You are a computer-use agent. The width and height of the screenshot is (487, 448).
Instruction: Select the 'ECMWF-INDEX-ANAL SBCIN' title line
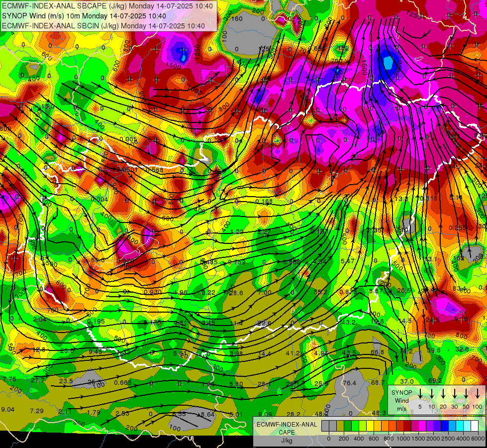(103, 26)
